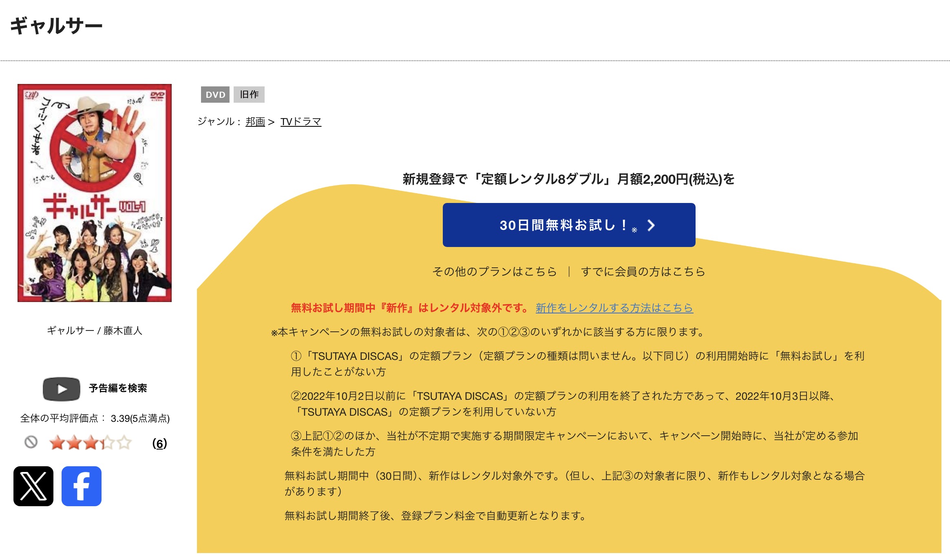Click the 定額レンタル8ダブル 月額2,200円 heading
This screenshot has height=560, width=950.
[569, 179]
